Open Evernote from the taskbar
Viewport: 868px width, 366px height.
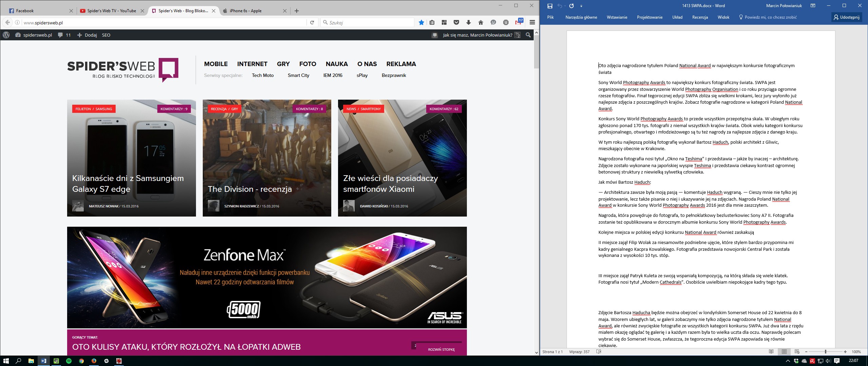pos(56,361)
